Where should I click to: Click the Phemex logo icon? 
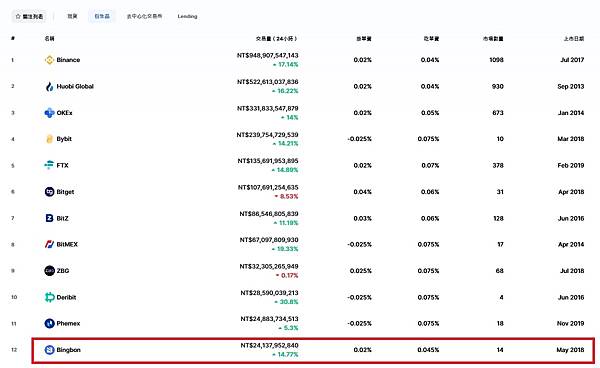[49, 323]
